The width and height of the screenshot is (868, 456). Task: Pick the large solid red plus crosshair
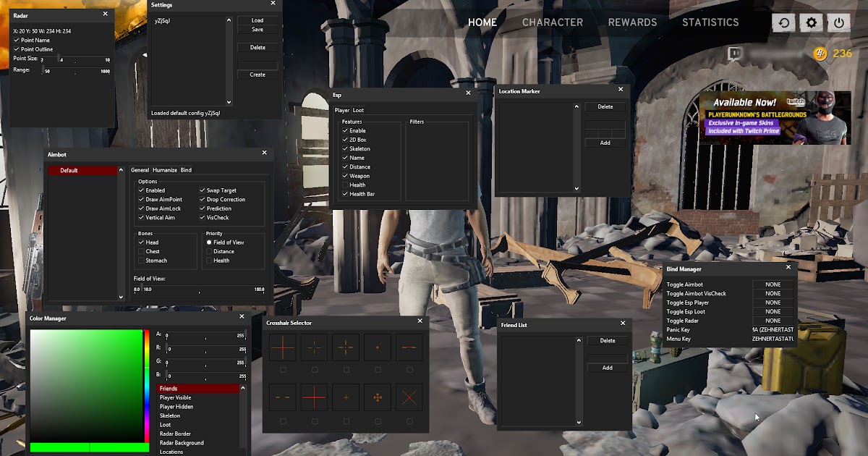[x=314, y=397]
